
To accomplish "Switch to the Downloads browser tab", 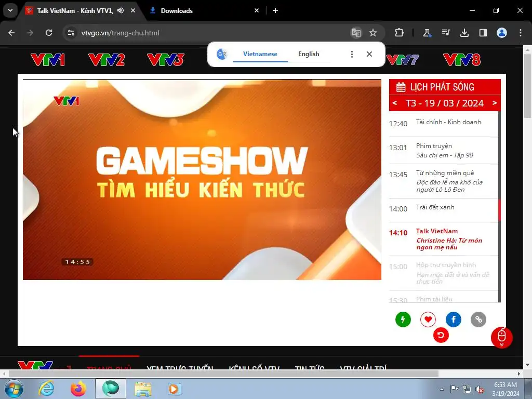I will pos(177,10).
